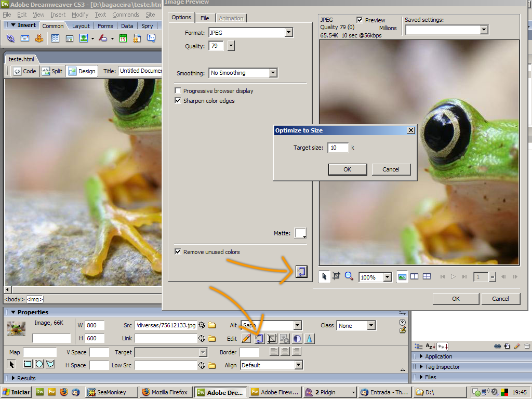
Task: Switch to Code view
Action: pyautogui.click(x=25, y=71)
